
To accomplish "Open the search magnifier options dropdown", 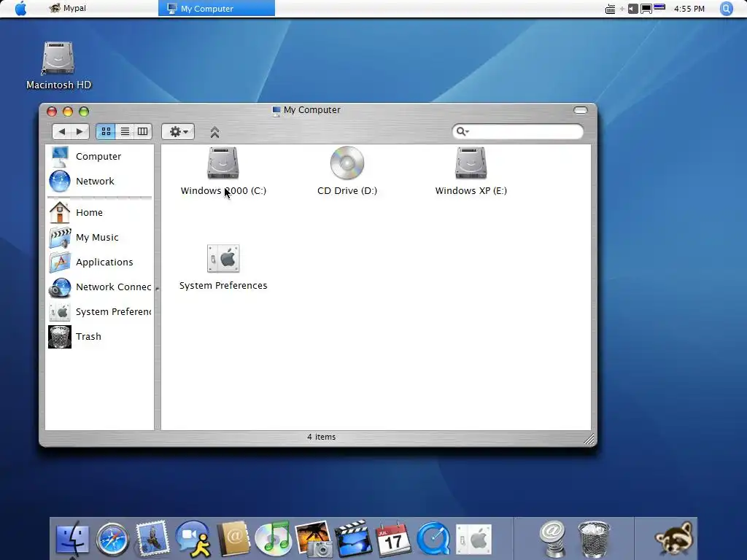I will click(x=462, y=131).
